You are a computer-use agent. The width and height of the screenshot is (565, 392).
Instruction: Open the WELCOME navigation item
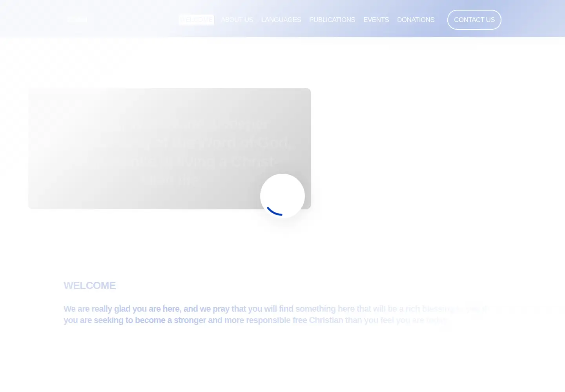[196, 20]
